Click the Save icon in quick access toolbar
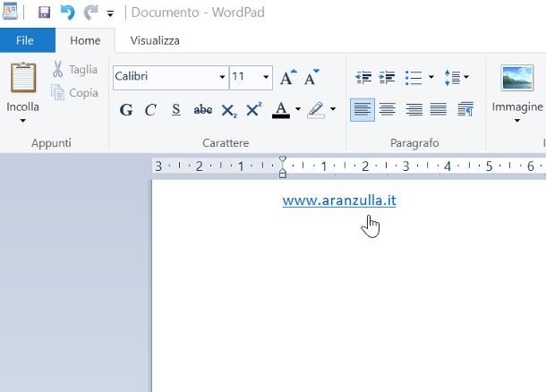Viewport: 546px width, 392px height. pos(44,13)
